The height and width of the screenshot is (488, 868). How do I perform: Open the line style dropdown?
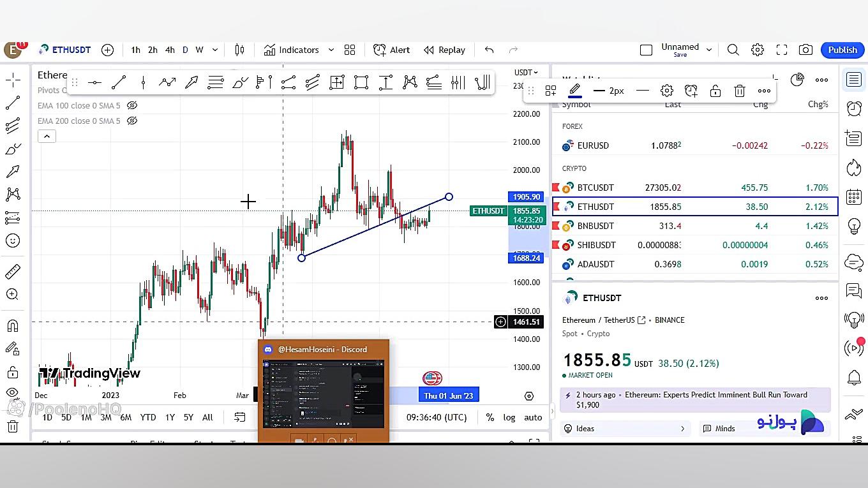click(643, 91)
